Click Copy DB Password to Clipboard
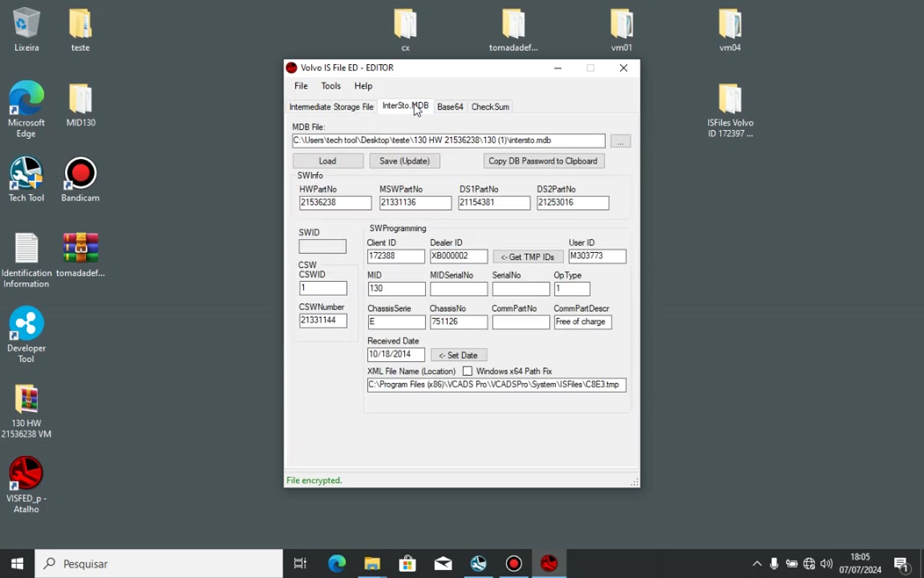The image size is (924, 578). click(x=543, y=161)
